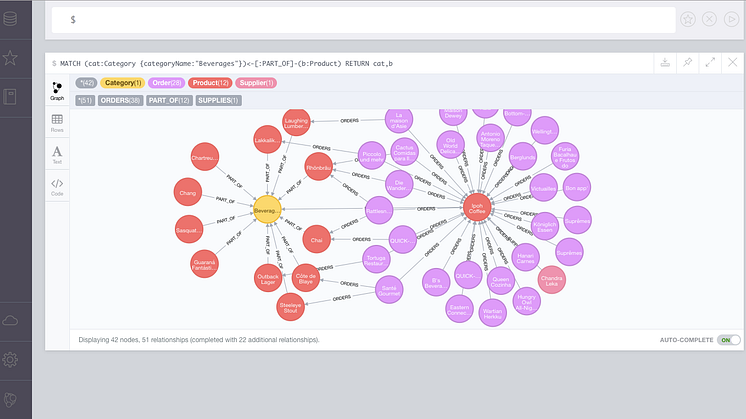Select the Lakkalikööri product node
The width and height of the screenshot is (746, 419).
tap(267, 139)
